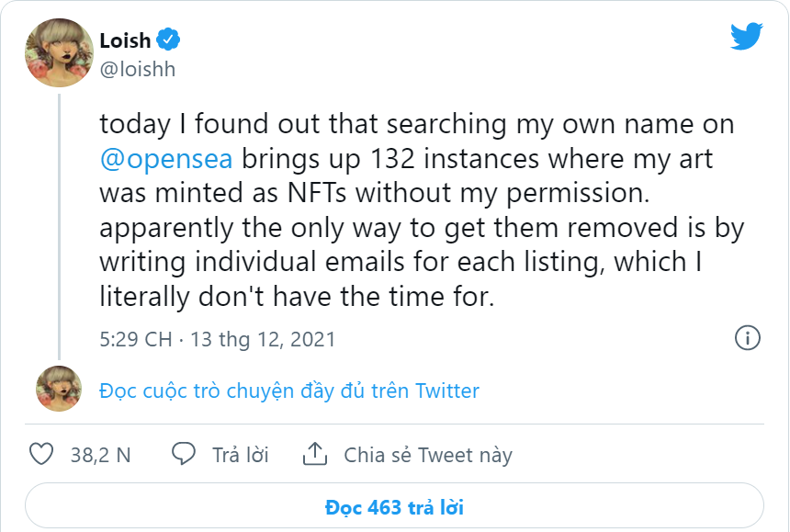Select the "Trả lời" reply label

240,455
